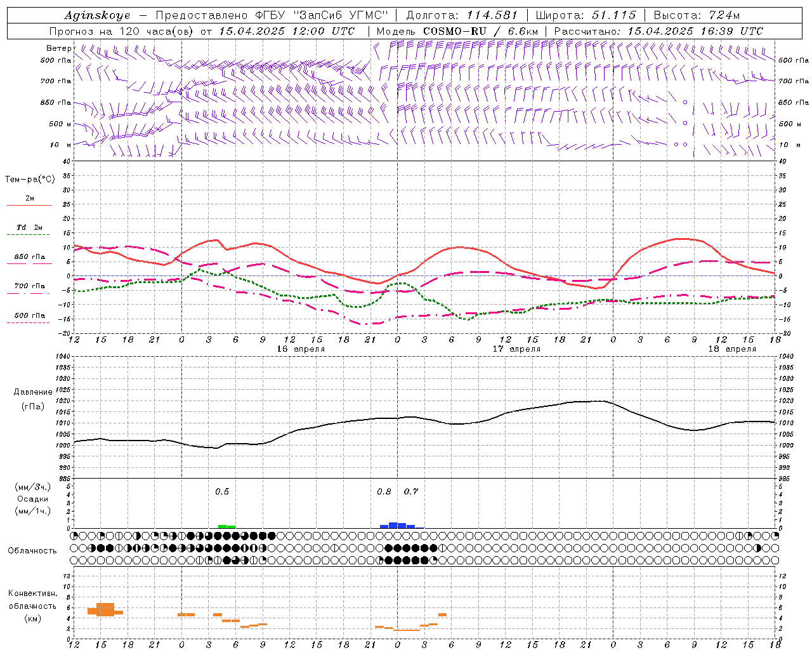
Task: Click the 'Высота: 724м' elevation value
Action: 697,15
